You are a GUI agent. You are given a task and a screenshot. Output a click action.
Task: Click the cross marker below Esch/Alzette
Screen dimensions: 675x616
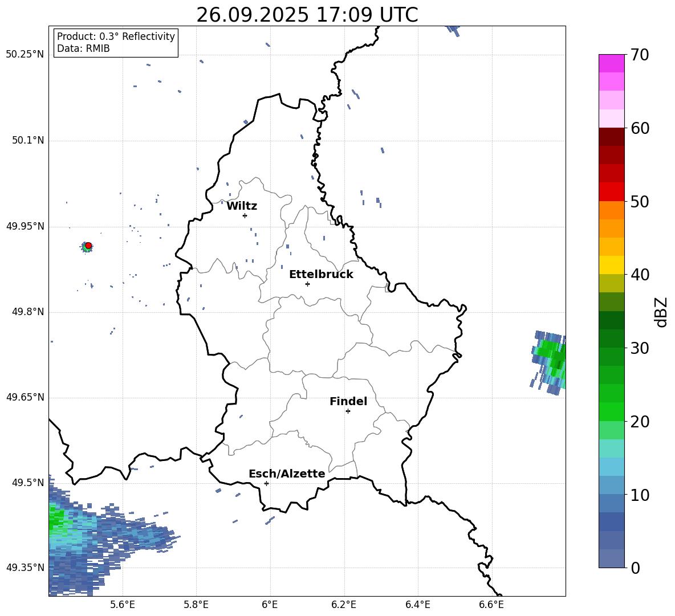[x=266, y=483]
